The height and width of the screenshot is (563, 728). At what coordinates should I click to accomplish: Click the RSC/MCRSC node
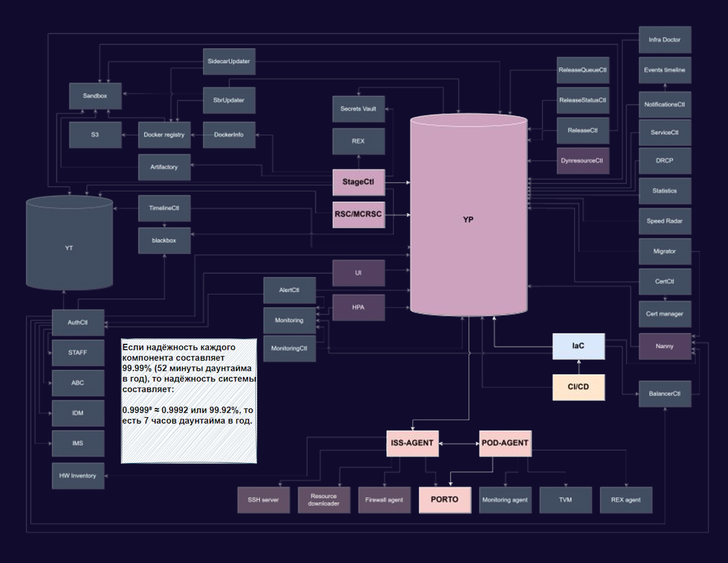click(359, 214)
